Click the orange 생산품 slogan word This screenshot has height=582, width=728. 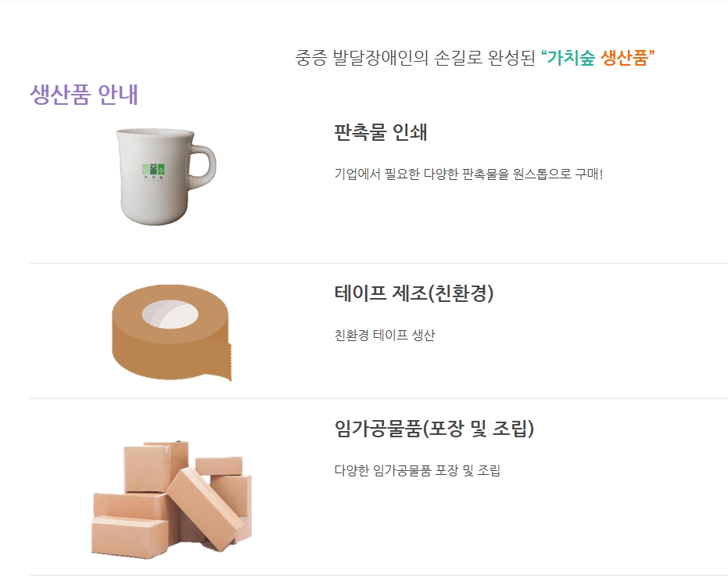625,58
